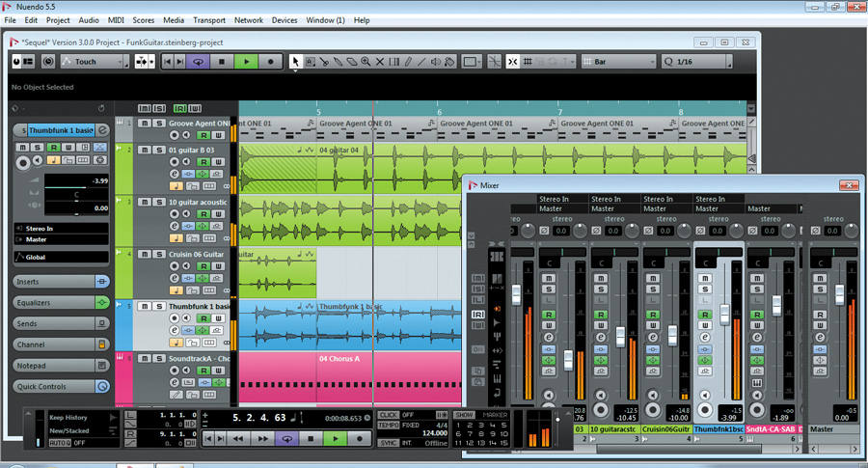868x468 pixels.
Task: Toggle the CLICK metronome button
Action: tap(388, 415)
